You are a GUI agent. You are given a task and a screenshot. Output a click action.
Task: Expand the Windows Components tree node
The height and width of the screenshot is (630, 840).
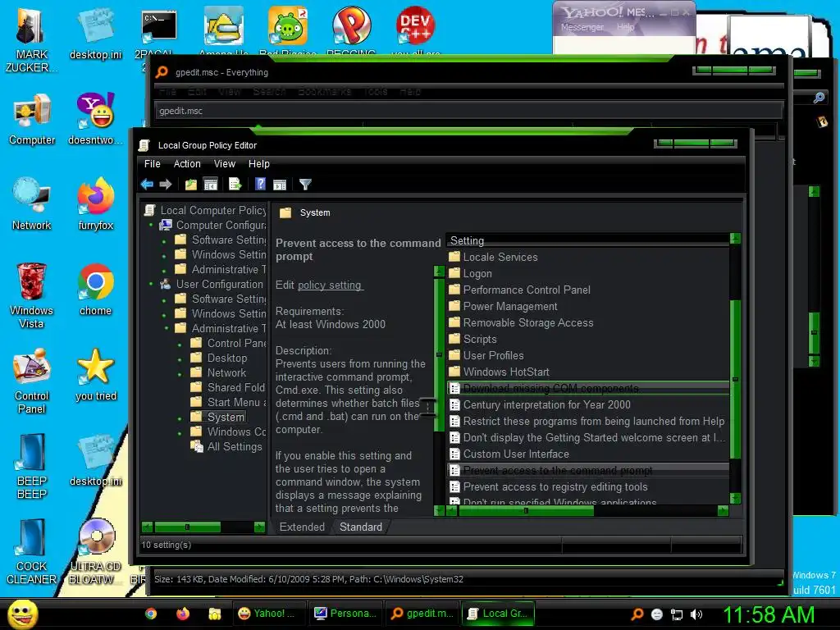pyautogui.click(x=180, y=433)
